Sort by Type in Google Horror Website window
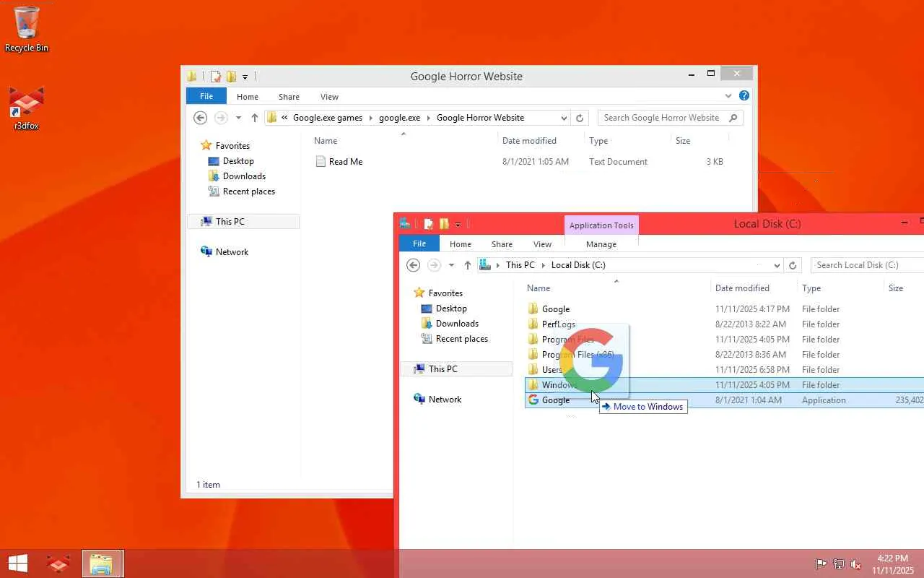The width and height of the screenshot is (924, 578). (x=598, y=141)
